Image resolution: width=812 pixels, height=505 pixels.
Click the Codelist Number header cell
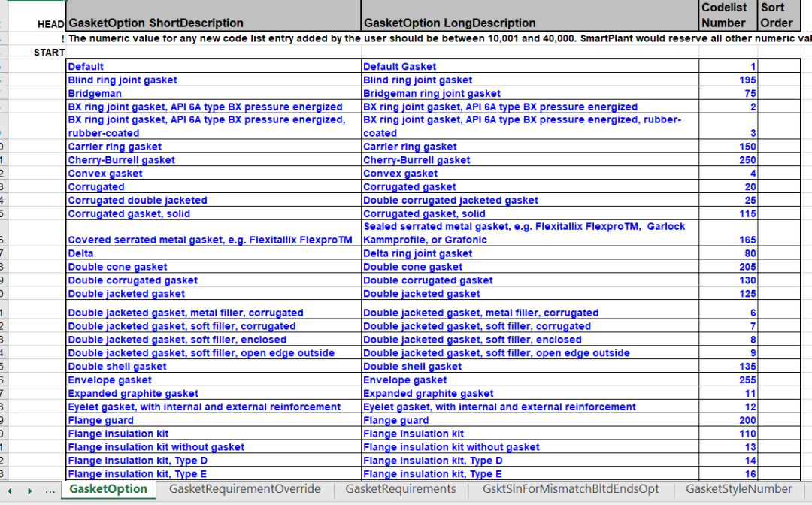(x=728, y=16)
